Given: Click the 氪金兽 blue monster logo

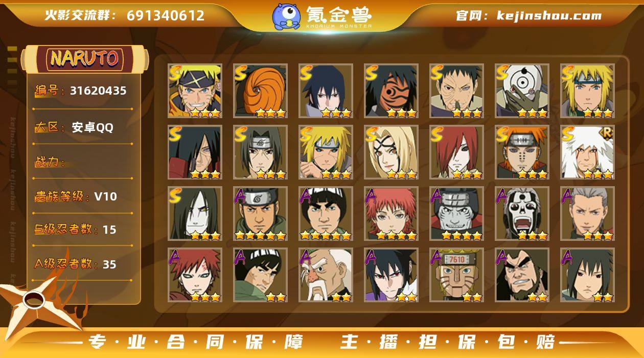Looking at the screenshot, I should [286, 16].
